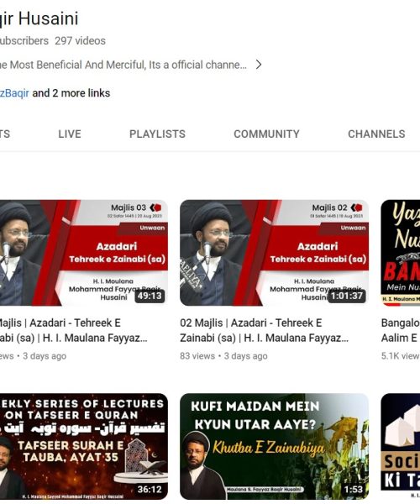Screen dimensions: 420x504
Task: Open the Tafseer Surah E Tauba Ayat 35 thumbnail
Action: [83, 446]
